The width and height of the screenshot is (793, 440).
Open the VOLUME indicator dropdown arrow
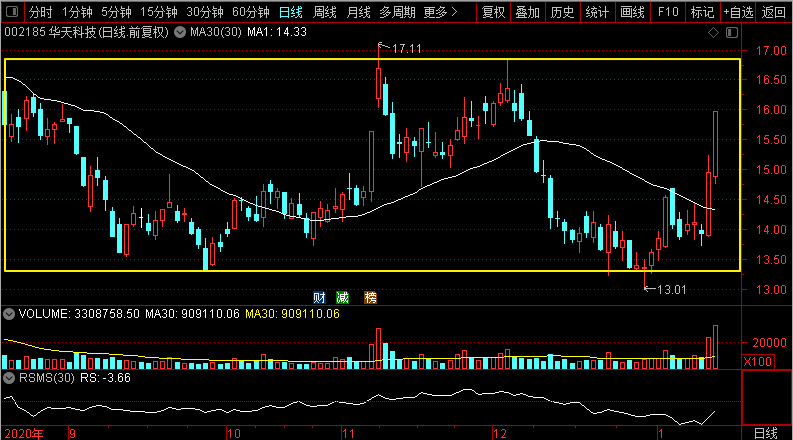click(x=9, y=314)
